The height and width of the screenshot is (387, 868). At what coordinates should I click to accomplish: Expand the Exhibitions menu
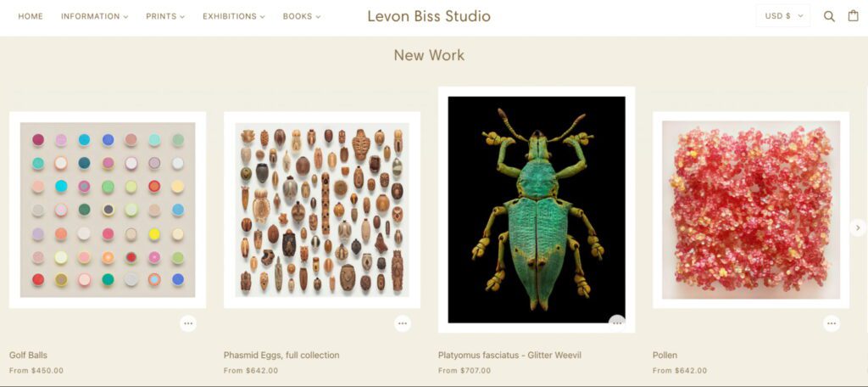click(x=234, y=17)
